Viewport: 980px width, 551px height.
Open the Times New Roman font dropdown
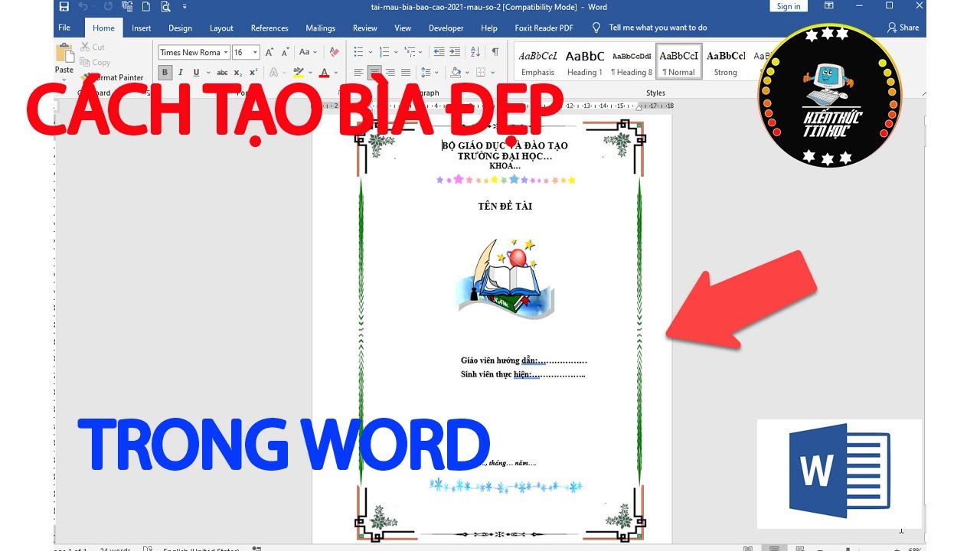click(x=225, y=52)
